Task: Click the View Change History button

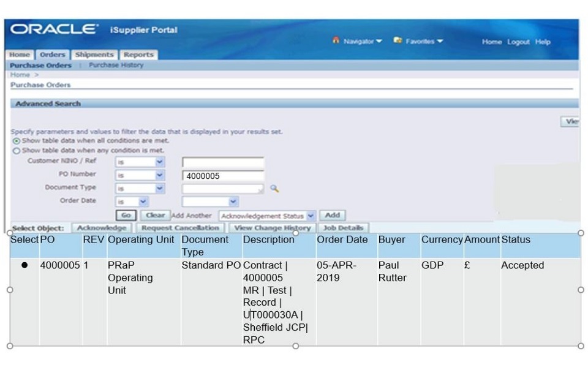Action: [273, 228]
